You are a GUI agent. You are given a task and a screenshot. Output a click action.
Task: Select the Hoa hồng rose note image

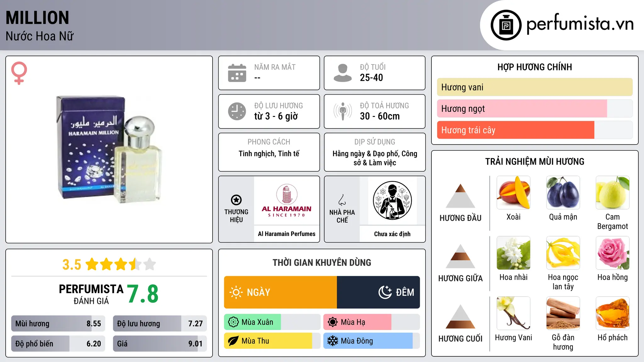click(x=613, y=253)
